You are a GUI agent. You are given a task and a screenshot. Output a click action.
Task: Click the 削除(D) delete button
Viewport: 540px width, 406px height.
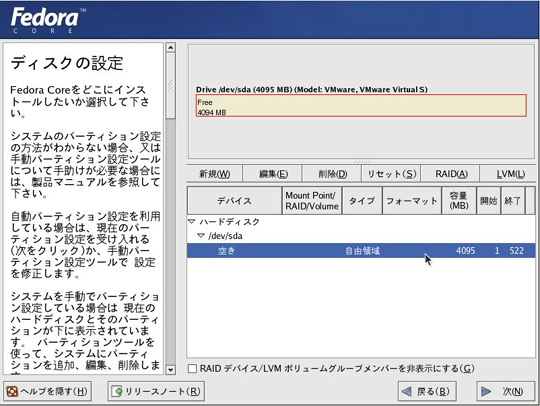(332, 174)
